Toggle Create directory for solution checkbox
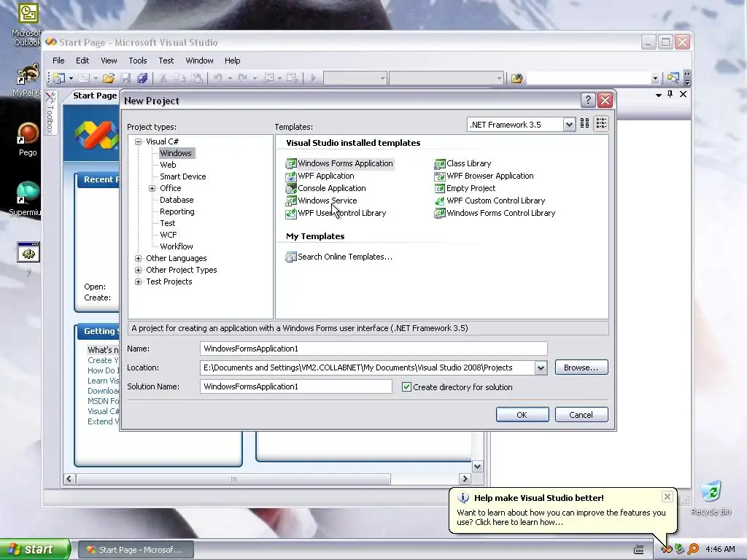Viewport: 747px width, 560px height. pos(406,386)
